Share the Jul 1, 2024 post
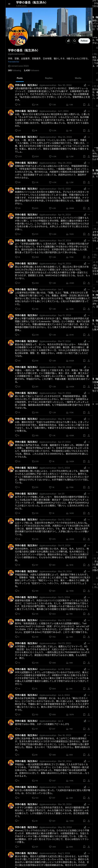 coord(89,130)
